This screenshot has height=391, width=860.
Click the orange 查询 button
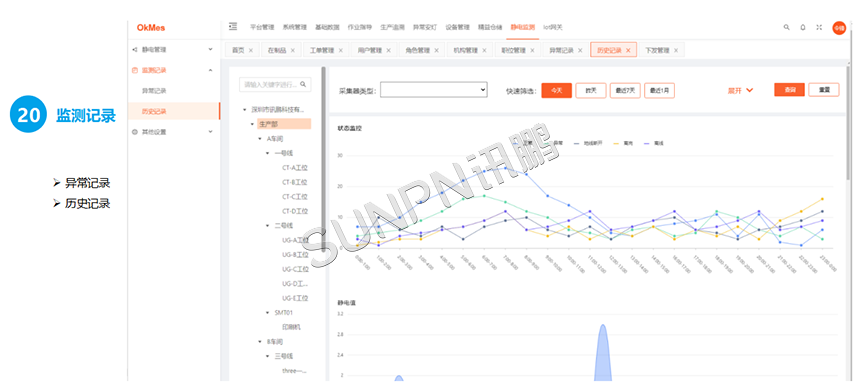tap(789, 90)
